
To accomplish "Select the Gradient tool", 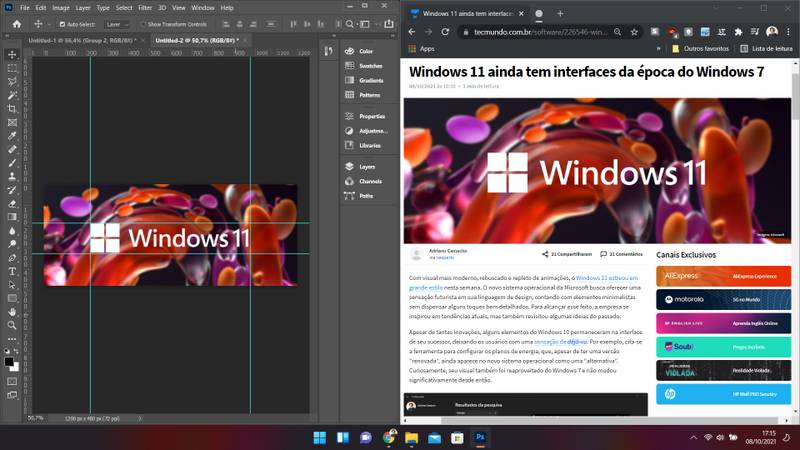I will 12,217.
